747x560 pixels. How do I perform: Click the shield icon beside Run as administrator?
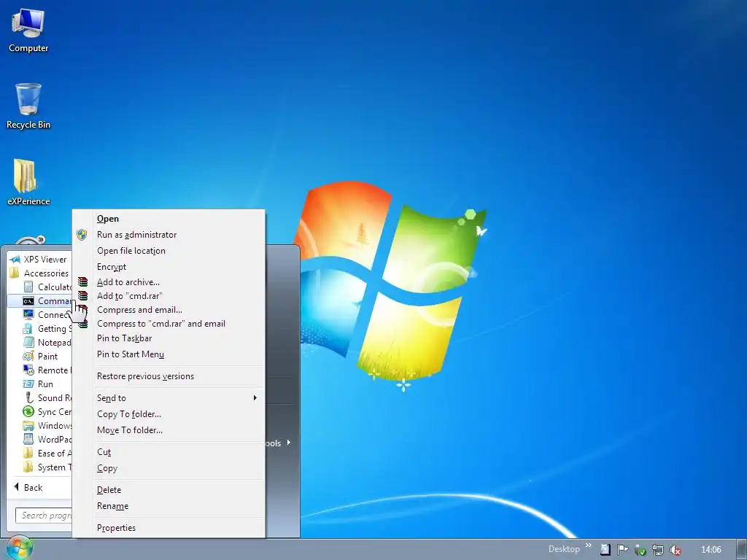coord(82,235)
